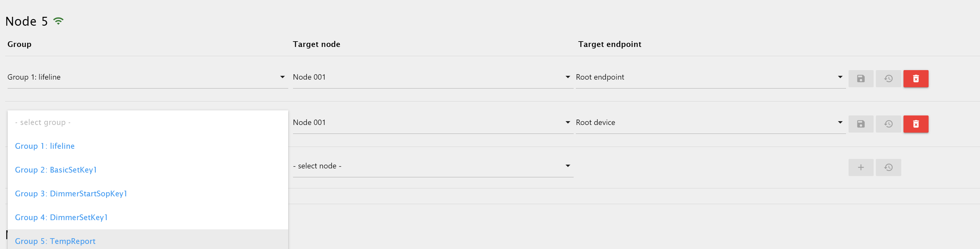Delete the Group 1 lifeline association
The image size is (980, 249).
916,79
